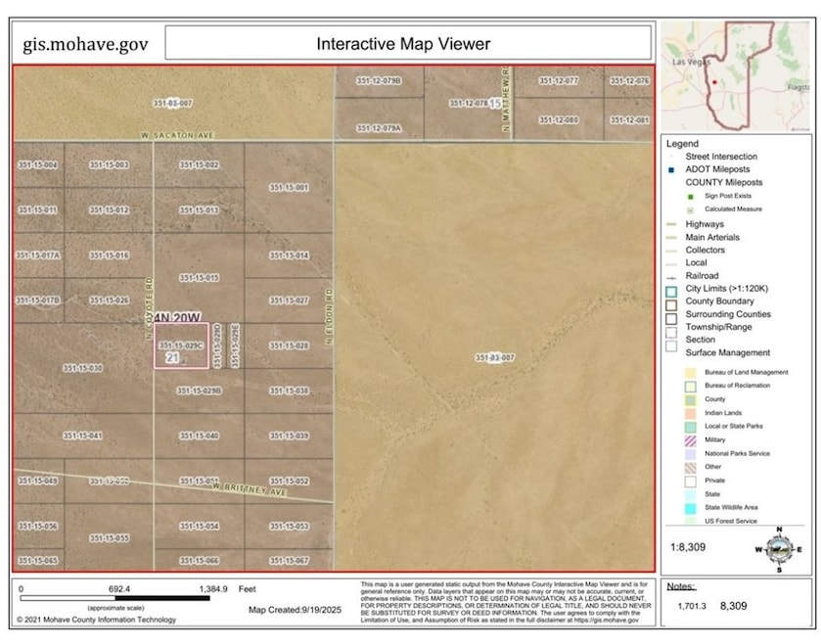Click the Railroad crosshatch symbol
821x644 pixels.
670,275
